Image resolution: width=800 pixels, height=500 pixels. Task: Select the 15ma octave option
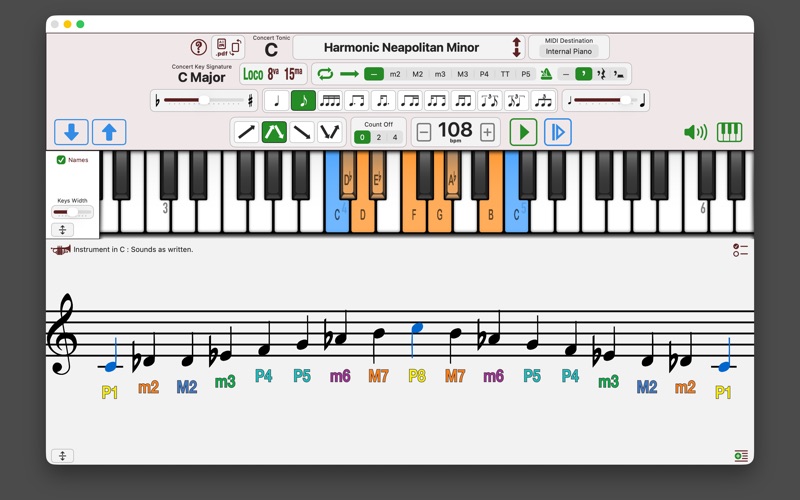coord(293,74)
